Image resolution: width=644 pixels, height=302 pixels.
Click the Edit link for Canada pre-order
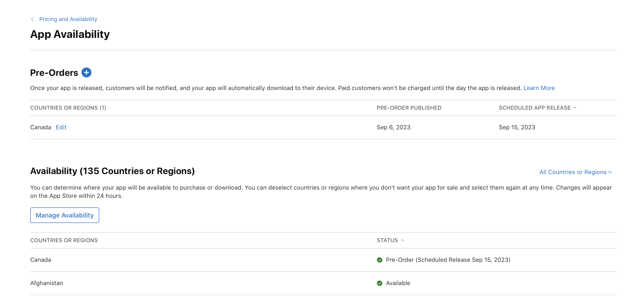(61, 127)
